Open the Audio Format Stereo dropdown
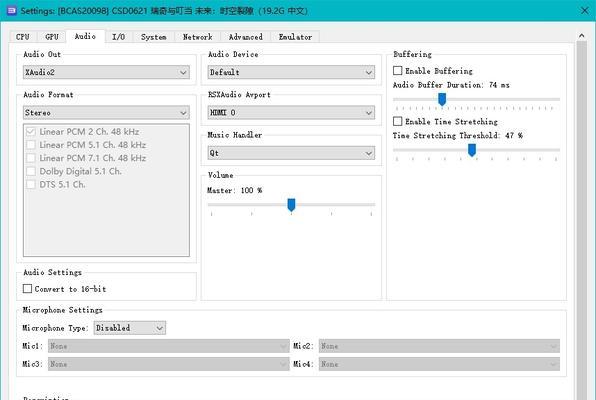This screenshot has width=596, height=400. (x=106, y=113)
